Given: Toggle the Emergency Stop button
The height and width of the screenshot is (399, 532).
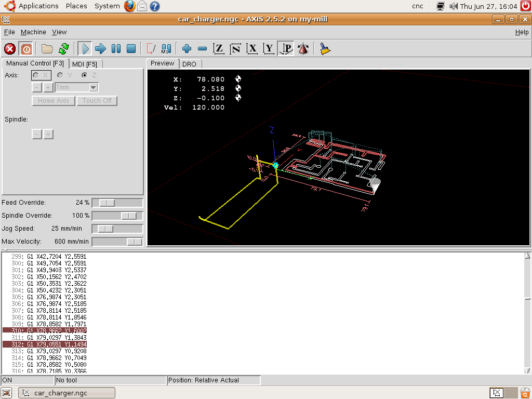Looking at the screenshot, I should [10, 49].
